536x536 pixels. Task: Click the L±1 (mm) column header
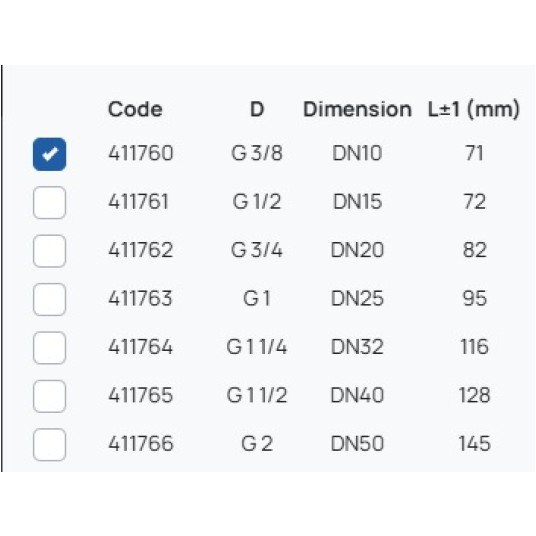[474, 109]
